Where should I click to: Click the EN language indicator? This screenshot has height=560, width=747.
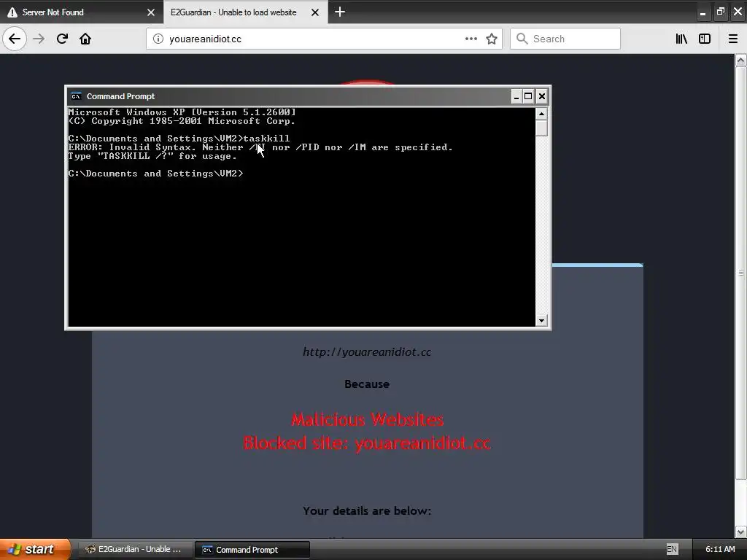coord(672,549)
